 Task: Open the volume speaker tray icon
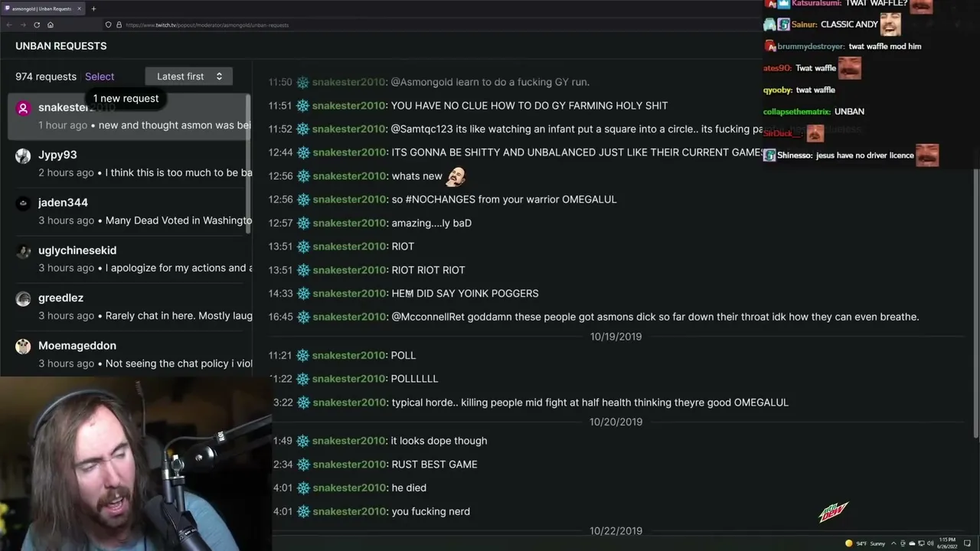click(x=929, y=543)
